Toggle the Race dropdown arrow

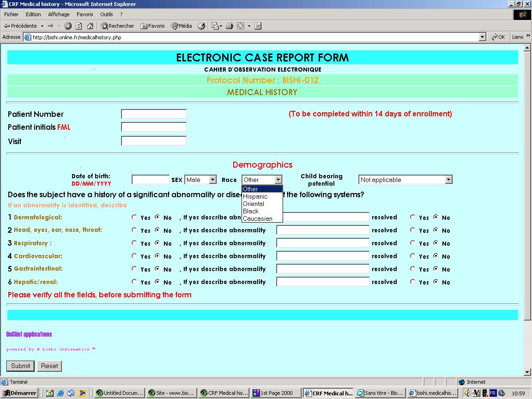(x=278, y=180)
